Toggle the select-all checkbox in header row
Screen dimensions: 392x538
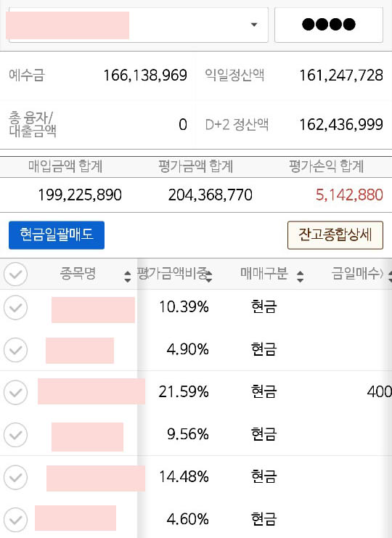coord(15,274)
